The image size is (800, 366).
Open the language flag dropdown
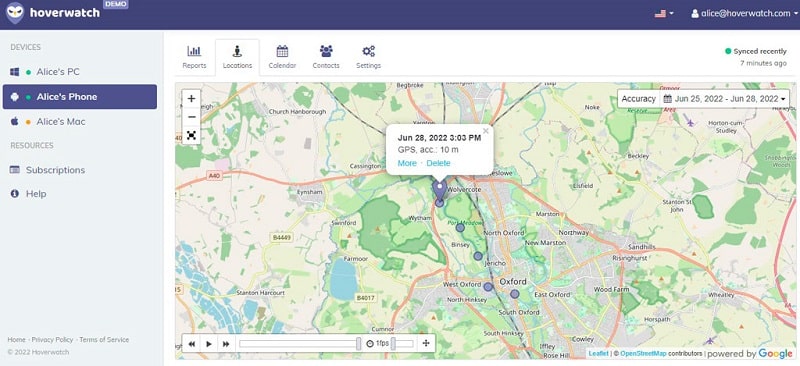[664, 14]
